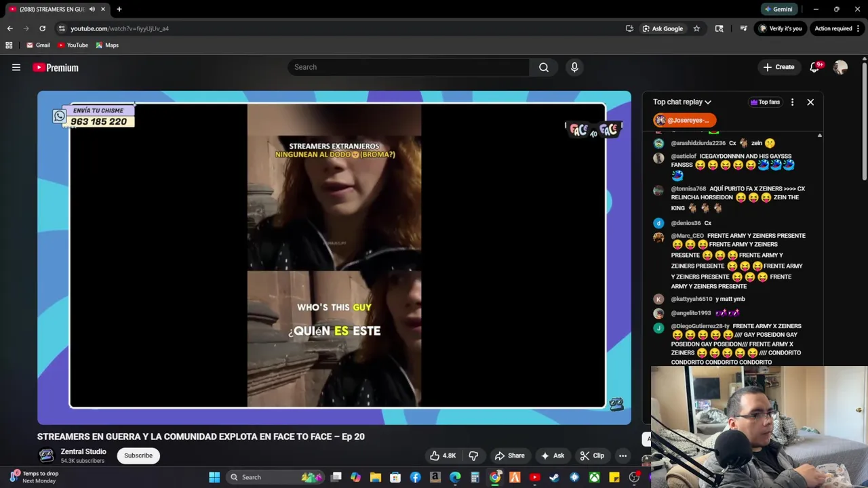Click the page vertical scrollbar

pos(865,122)
